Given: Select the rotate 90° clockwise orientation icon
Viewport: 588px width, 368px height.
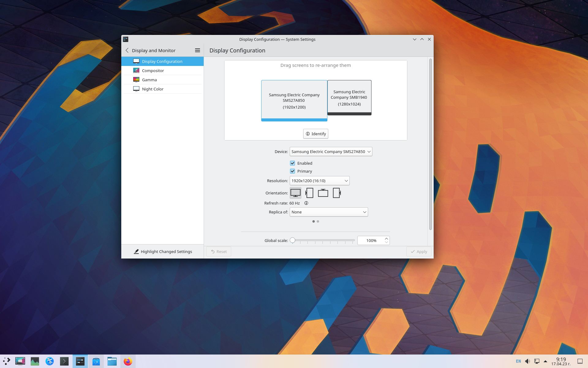Looking at the screenshot, I should click(337, 193).
